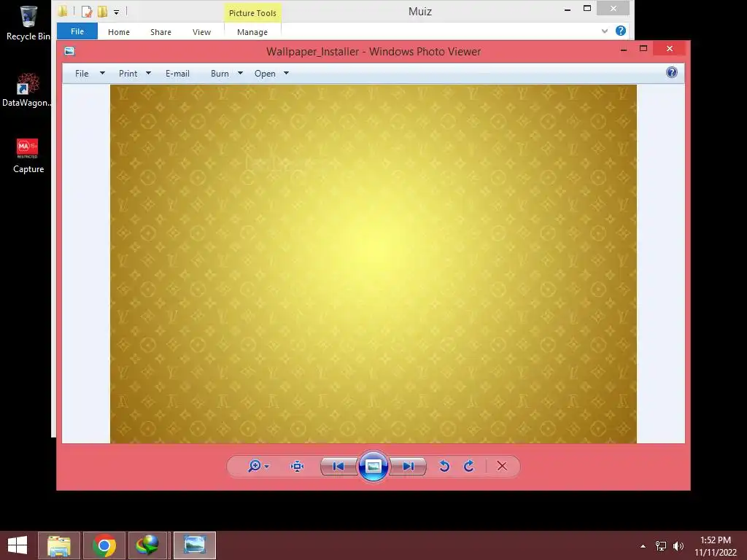Open Internet Download Manager taskbar icon
747x560 pixels.
tap(147, 545)
